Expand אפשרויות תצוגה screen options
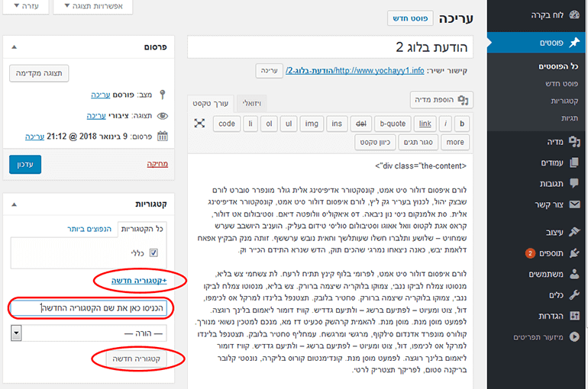This screenshot has width=588, height=389. [93, 6]
